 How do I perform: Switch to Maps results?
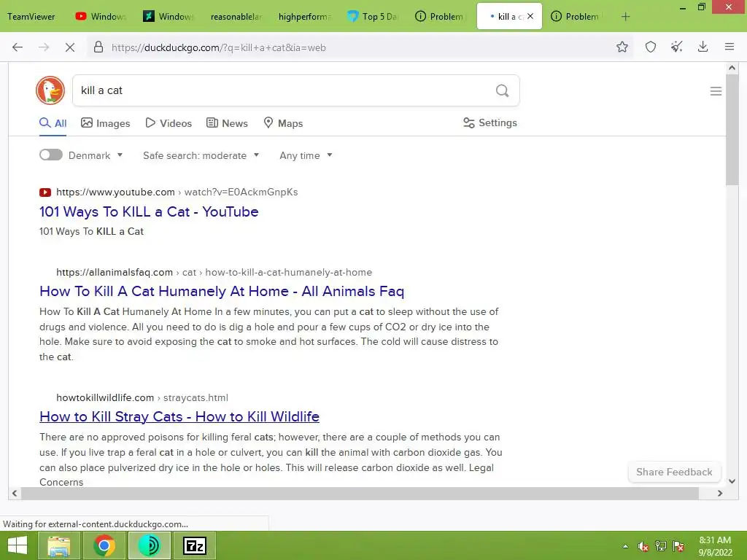tap(283, 123)
